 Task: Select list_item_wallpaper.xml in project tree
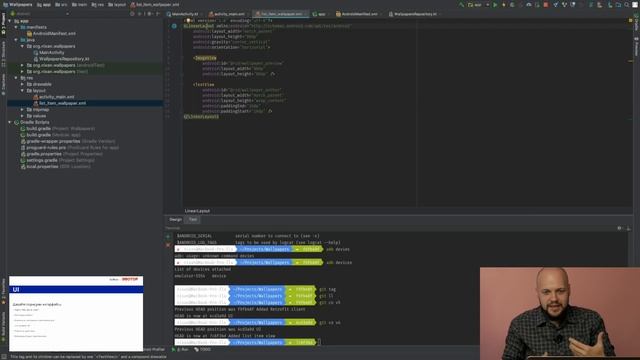point(60,103)
